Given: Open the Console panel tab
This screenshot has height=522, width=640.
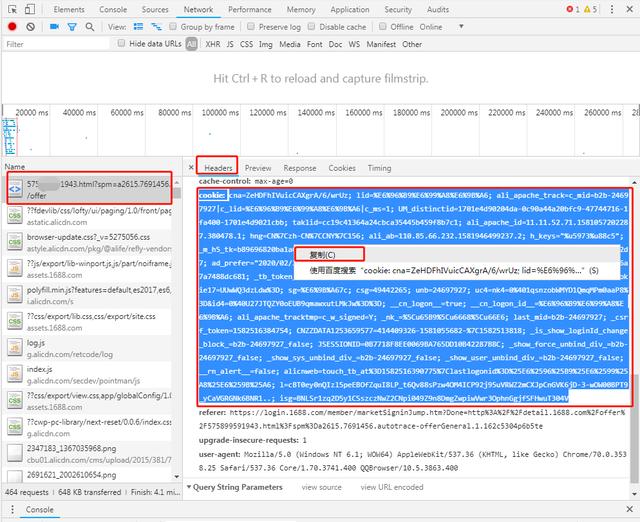Looking at the screenshot, I should pyautogui.click(x=113, y=9).
